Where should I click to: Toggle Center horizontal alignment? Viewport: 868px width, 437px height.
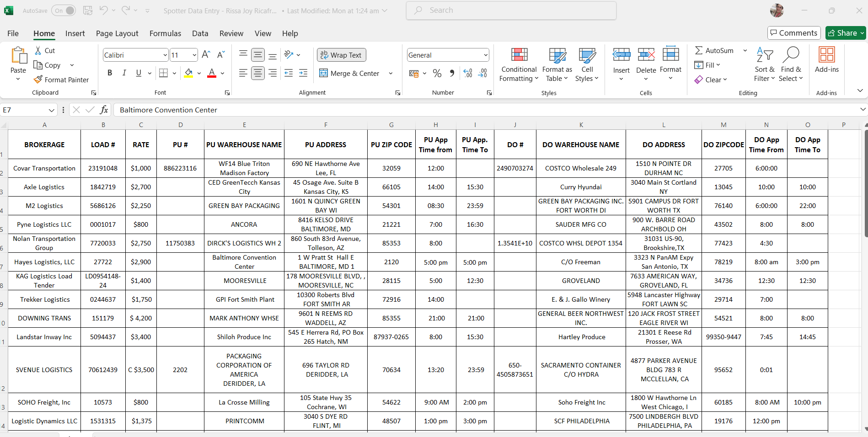(258, 73)
